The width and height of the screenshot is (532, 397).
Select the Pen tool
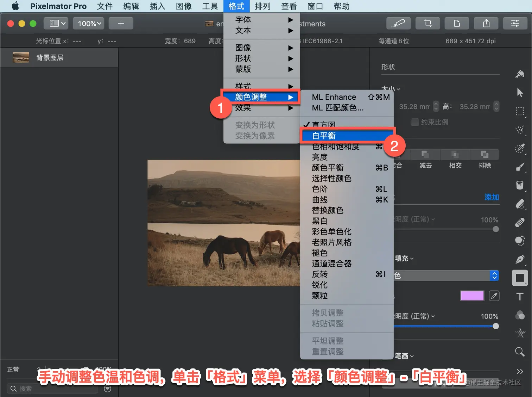coord(520,260)
